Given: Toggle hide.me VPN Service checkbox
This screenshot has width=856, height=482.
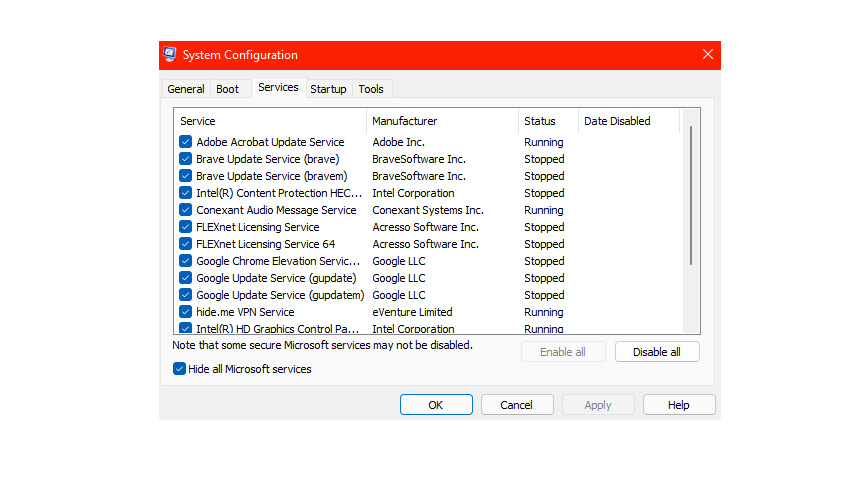Looking at the screenshot, I should [x=186, y=312].
